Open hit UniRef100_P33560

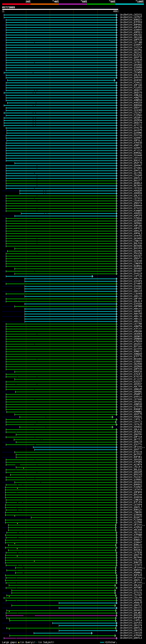pos(131,115)
